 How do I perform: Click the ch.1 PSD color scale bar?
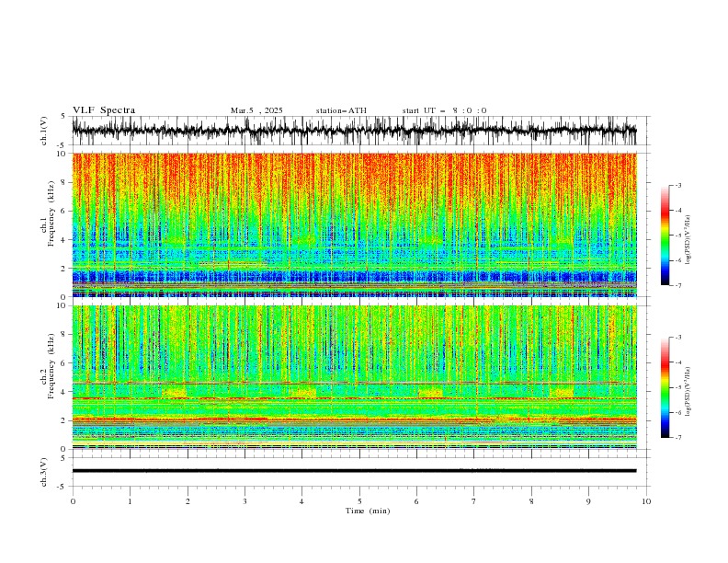pos(665,236)
